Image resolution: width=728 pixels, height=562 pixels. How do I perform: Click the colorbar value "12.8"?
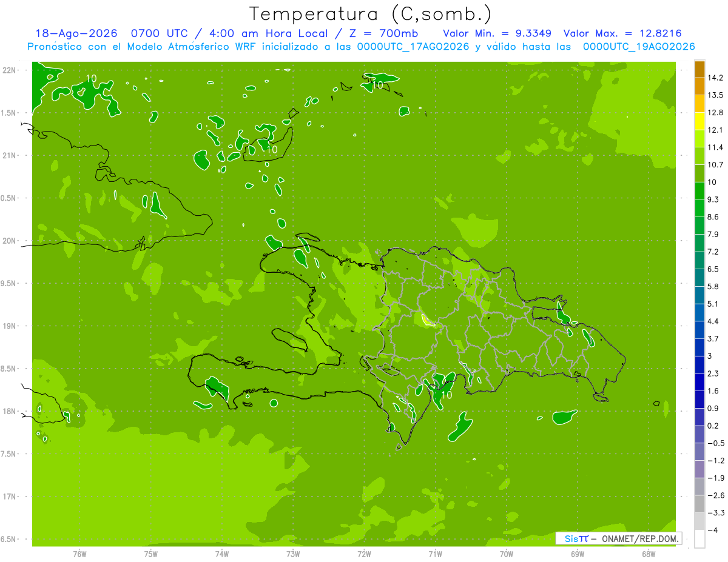pos(716,112)
